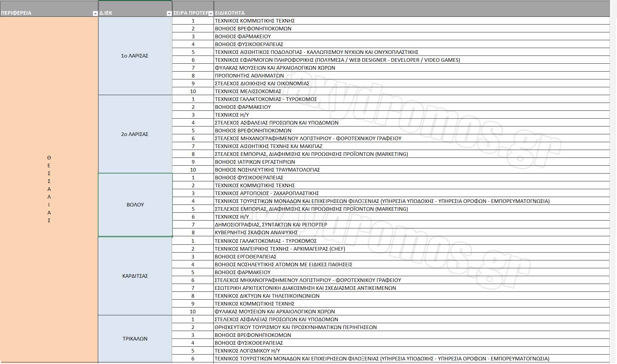
Task: Select ΒΟΗΘΟΣ ΕΡΓΟΘΕΡΑΠΕΙΑΣ cell
Action: [412, 256]
